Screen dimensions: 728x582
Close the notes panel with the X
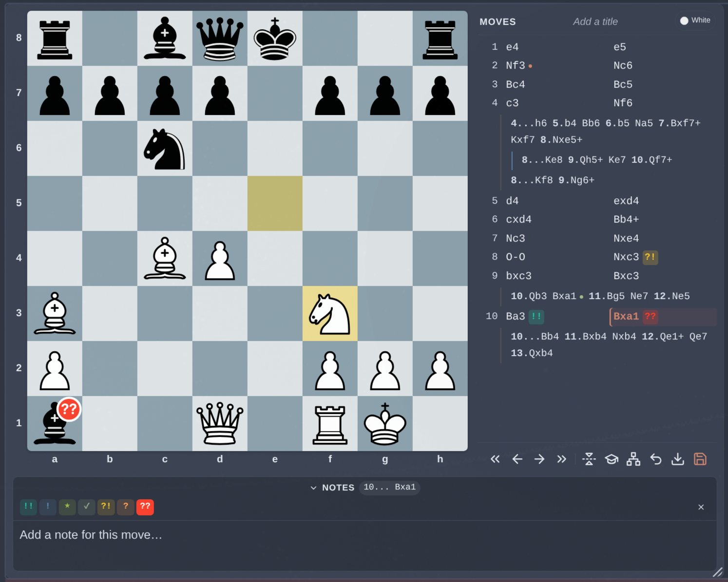(x=701, y=507)
